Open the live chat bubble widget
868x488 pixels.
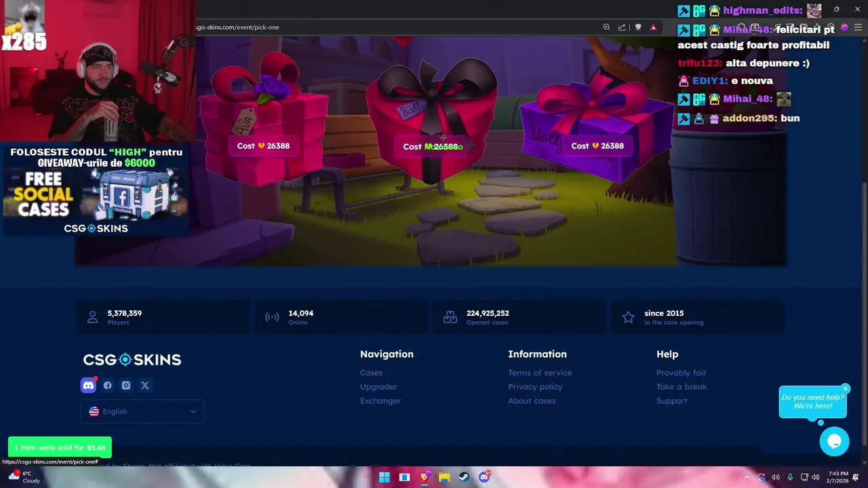coord(834,442)
